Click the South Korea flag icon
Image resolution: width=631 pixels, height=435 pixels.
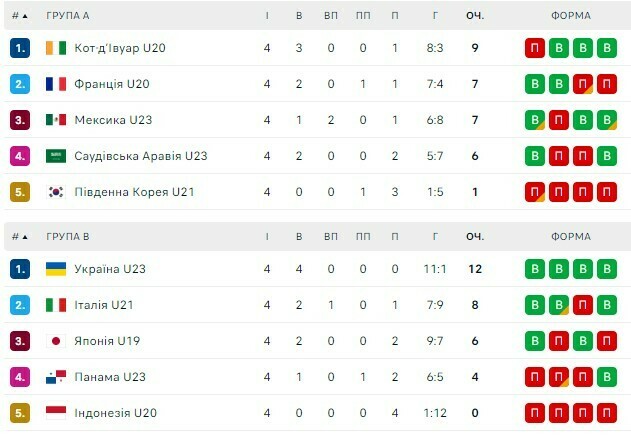pyautogui.click(x=56, y=192)
